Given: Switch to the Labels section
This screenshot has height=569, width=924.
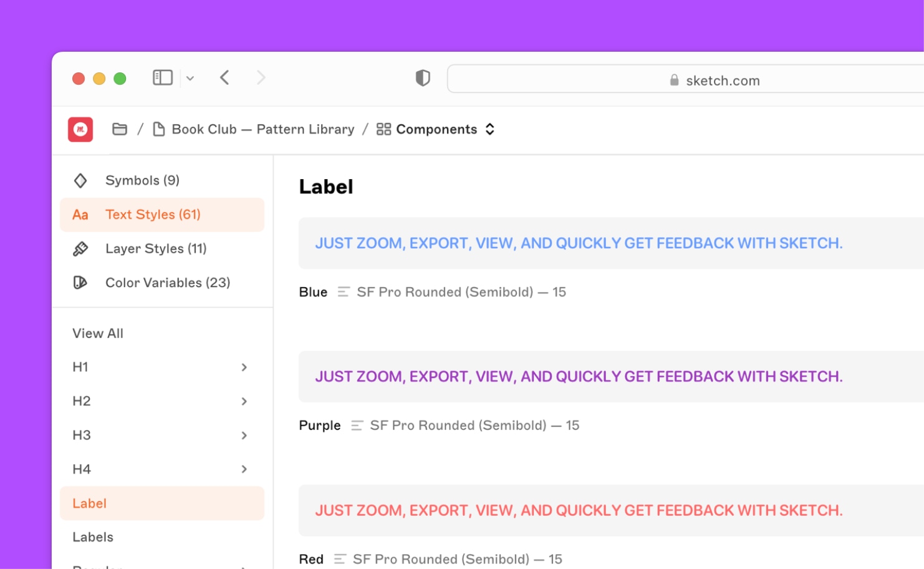Looking at the screenshot, I should 92,537.
